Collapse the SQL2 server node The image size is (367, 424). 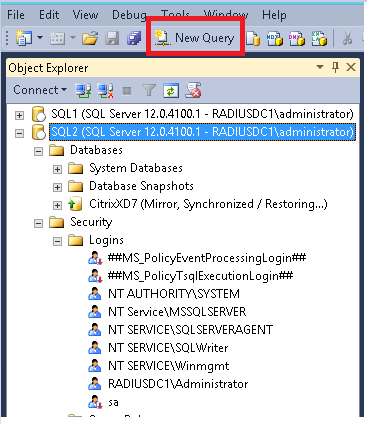click(19, 133)
